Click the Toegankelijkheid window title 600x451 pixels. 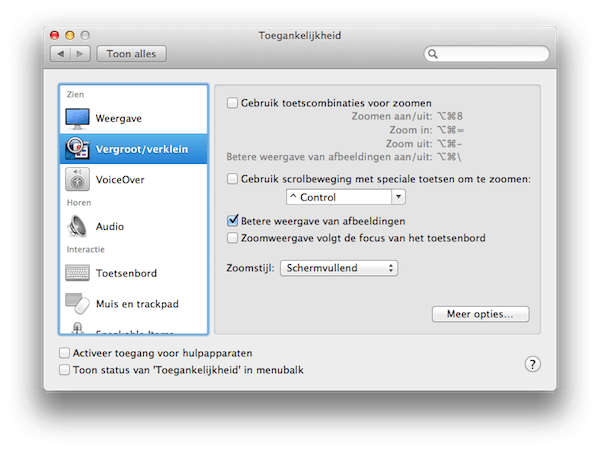[300, 36]
